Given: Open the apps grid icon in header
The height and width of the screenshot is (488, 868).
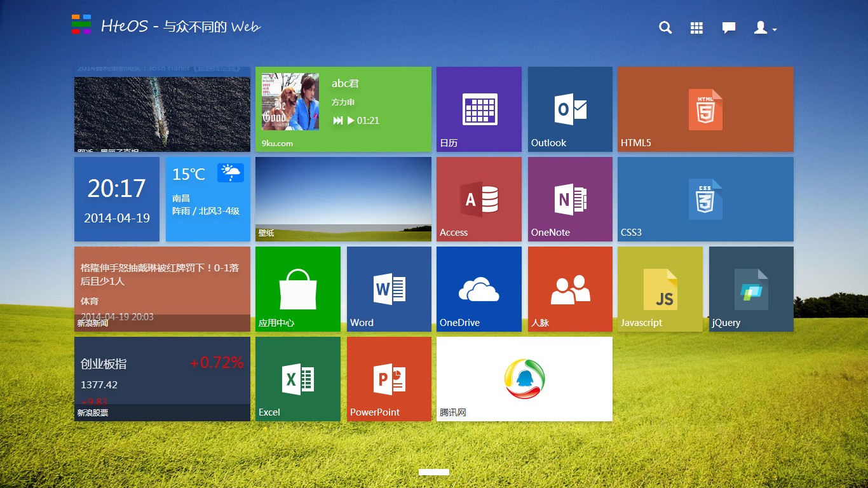Looking at the screenshot, I should 696,27.
